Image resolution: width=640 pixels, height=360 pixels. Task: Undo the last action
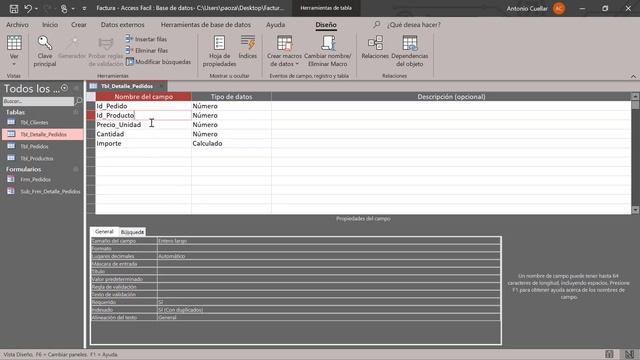click(28, 8)
